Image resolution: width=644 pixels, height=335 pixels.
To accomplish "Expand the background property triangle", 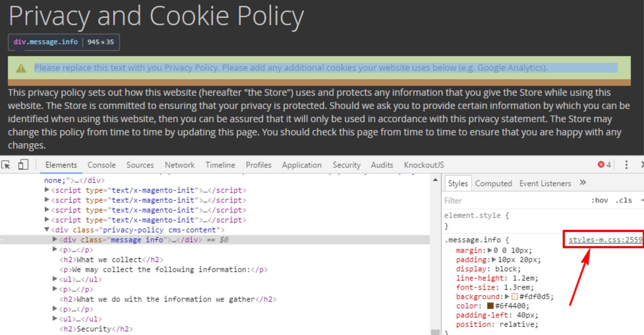I will coord(507,297).
